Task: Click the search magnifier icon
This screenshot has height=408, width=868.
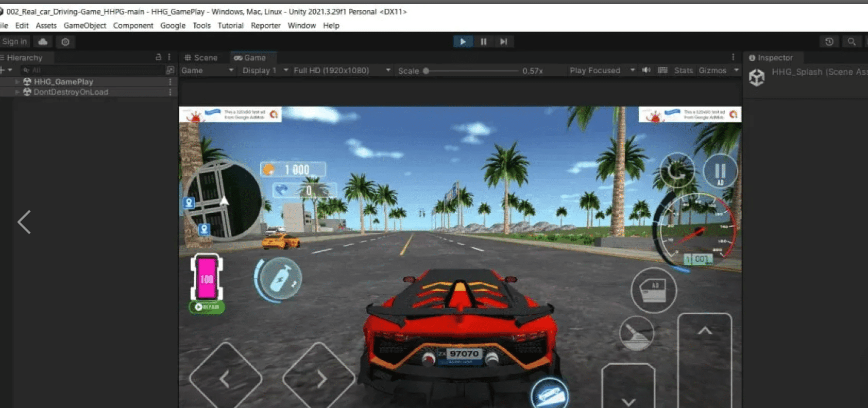Action: (852, 42)
